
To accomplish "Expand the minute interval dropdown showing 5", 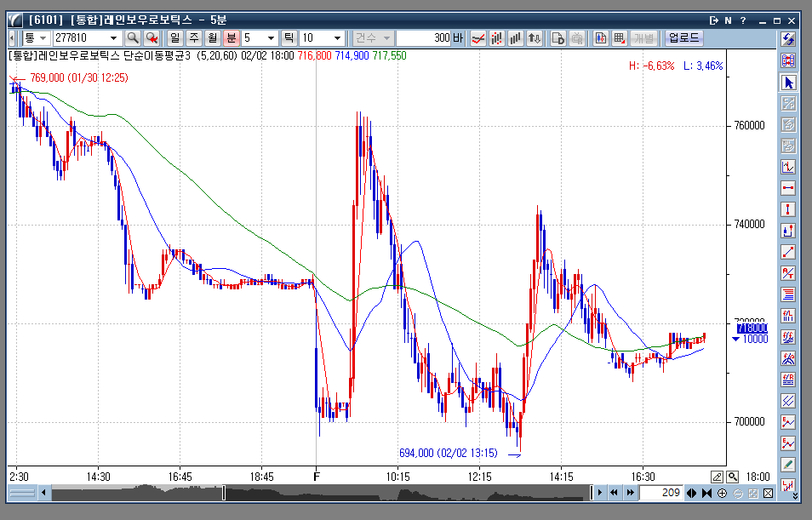I will [x=271, y=37].
